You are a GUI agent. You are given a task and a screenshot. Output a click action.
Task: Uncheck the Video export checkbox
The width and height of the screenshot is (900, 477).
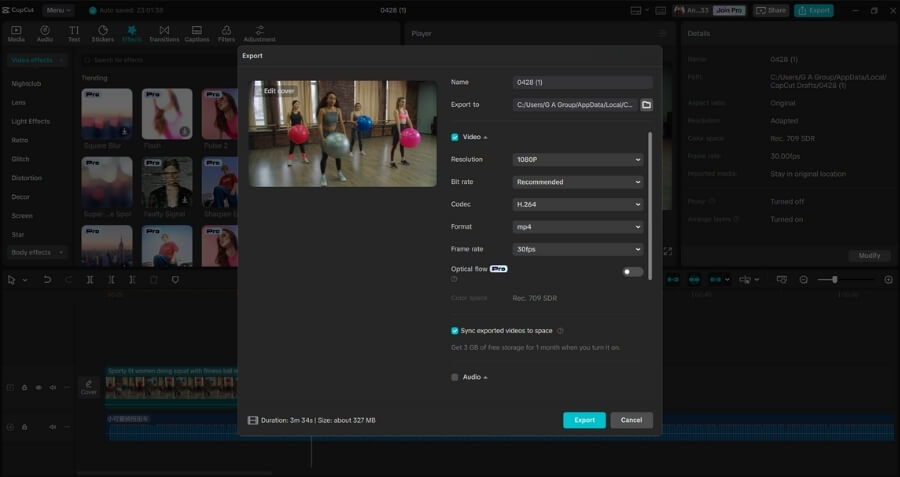coord(455,137)
